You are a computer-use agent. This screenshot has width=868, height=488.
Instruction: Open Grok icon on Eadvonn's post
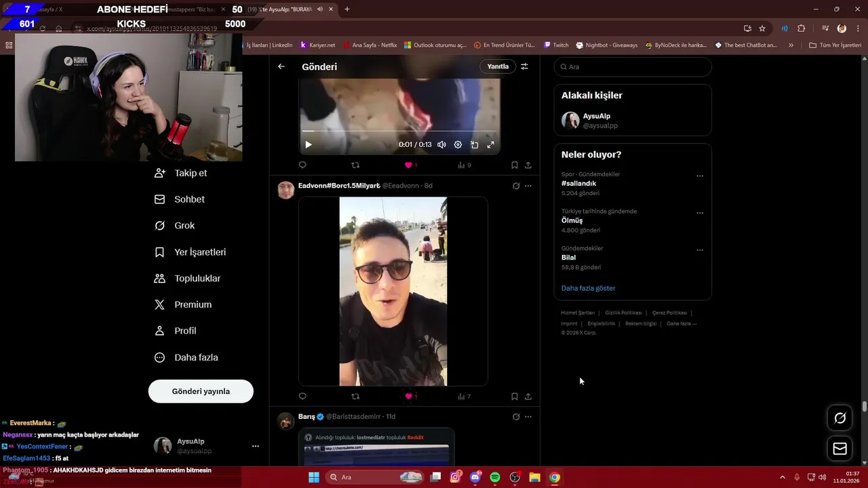coord(516,186)
